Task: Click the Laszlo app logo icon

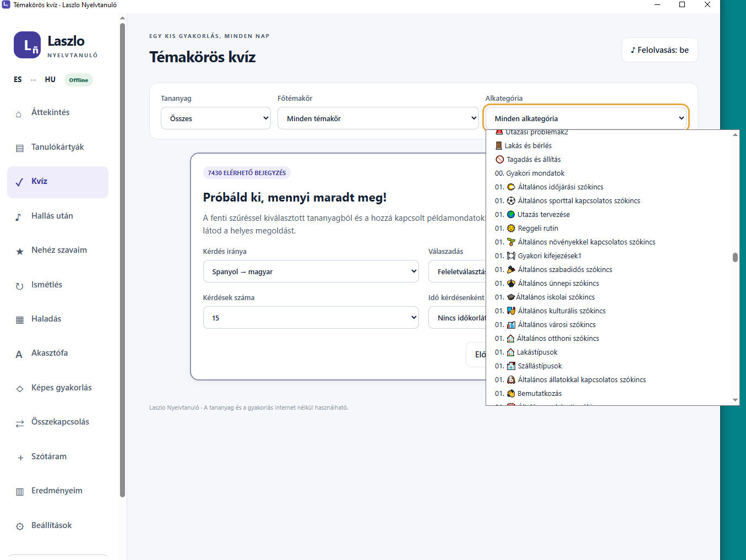Action: point(27,45)
